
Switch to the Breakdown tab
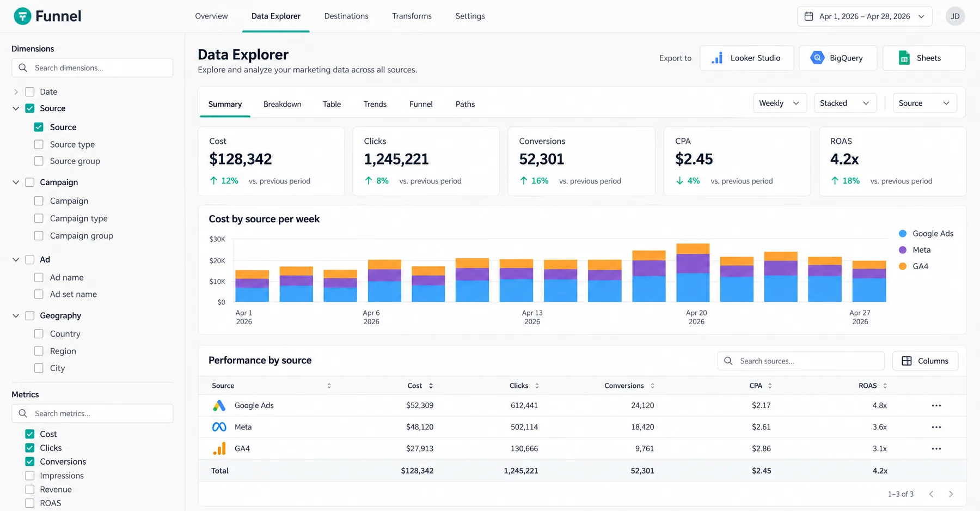(283, 104)
